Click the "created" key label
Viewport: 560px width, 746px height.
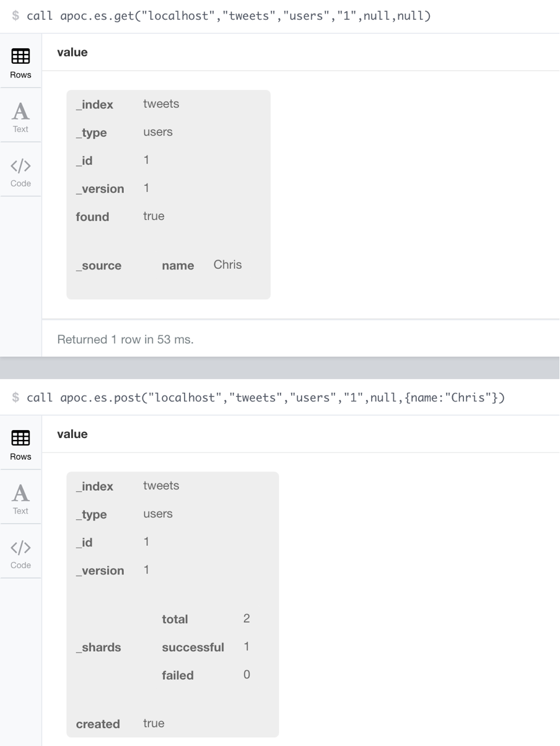tap(98, 724)
